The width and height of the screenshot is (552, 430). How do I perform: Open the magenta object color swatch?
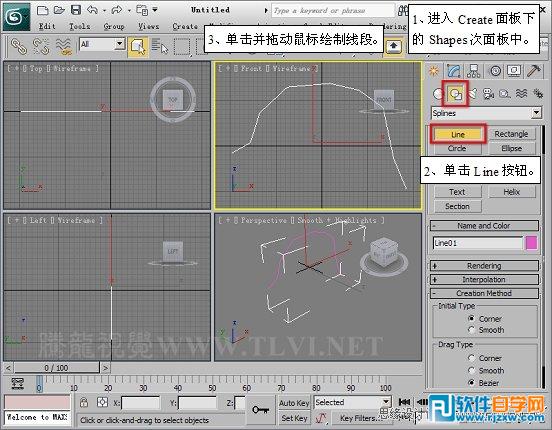[531, 243]
